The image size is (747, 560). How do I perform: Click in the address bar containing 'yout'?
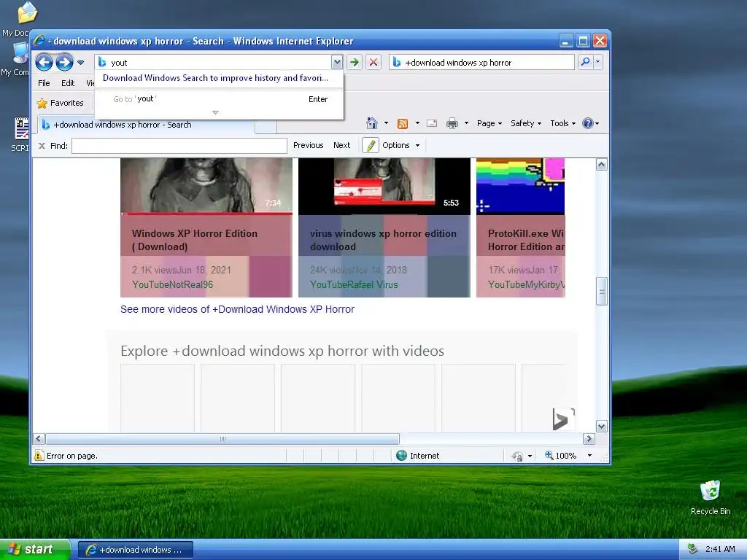pos(218,63)
